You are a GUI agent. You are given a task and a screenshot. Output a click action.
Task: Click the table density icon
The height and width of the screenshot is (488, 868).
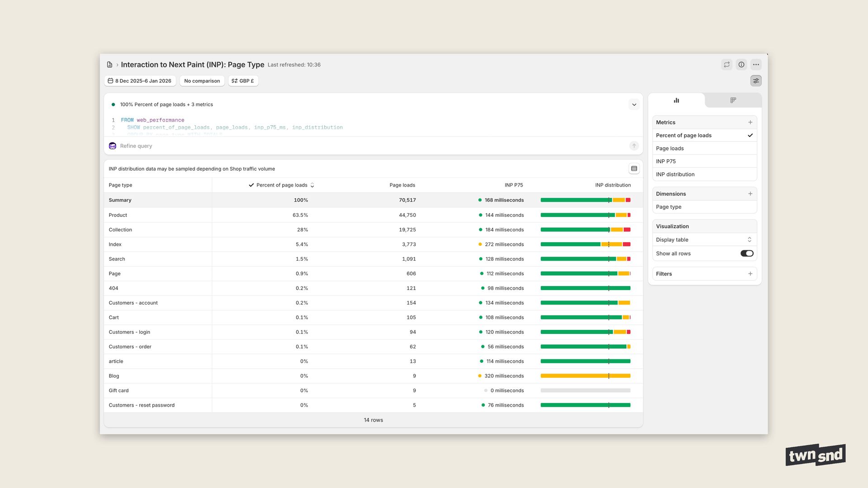click(x=634, y=169)
